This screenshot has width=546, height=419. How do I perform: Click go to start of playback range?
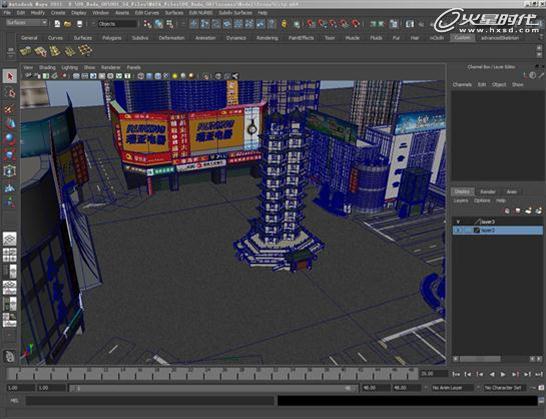click(x=456, y=374)
